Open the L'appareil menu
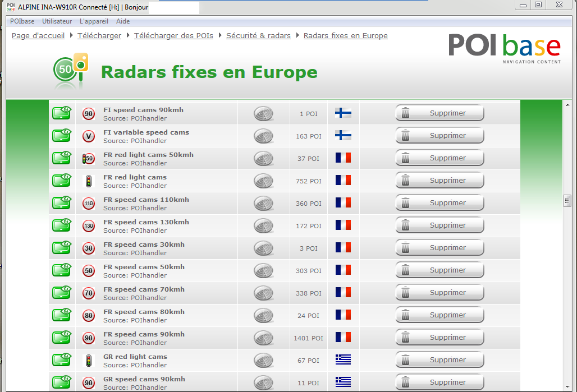Screen dimensions: 577x392 tap(94, 21)
